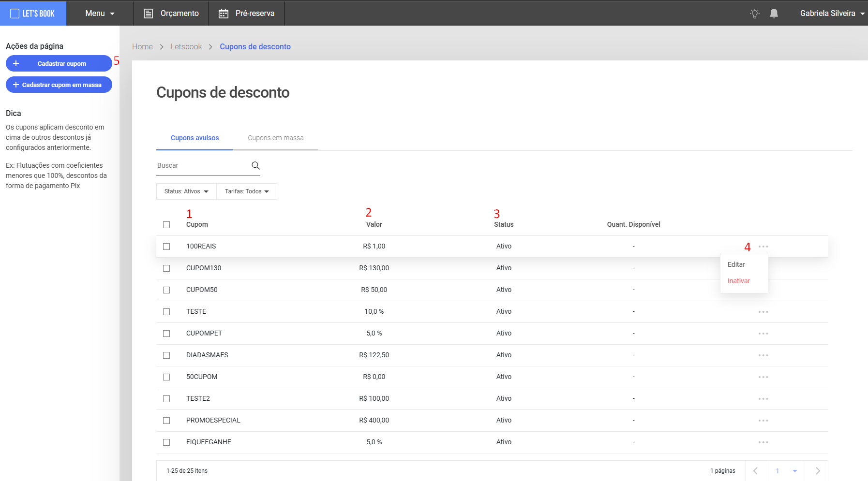Check the 100REAIS coupon row
Viewport: 868px width, 481px height.
coord(166,247)
